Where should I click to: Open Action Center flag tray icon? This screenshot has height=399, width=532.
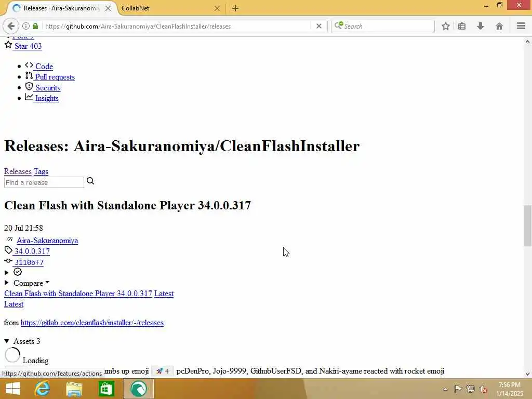(458, 389)
